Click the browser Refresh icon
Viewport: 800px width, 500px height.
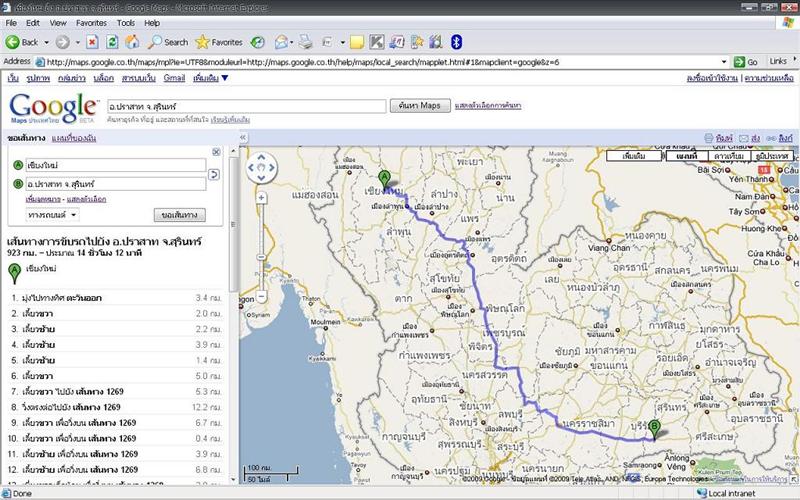coord(113,42)
